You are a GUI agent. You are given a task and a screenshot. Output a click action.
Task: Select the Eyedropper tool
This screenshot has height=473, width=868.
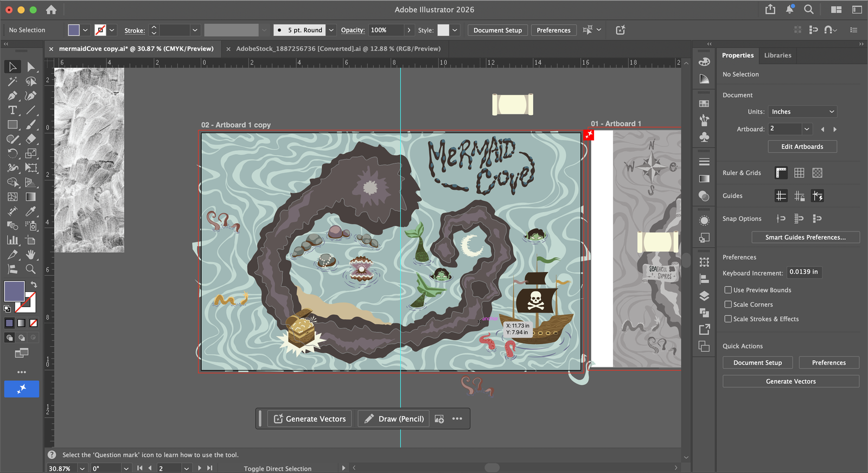(x=31, y=211)
